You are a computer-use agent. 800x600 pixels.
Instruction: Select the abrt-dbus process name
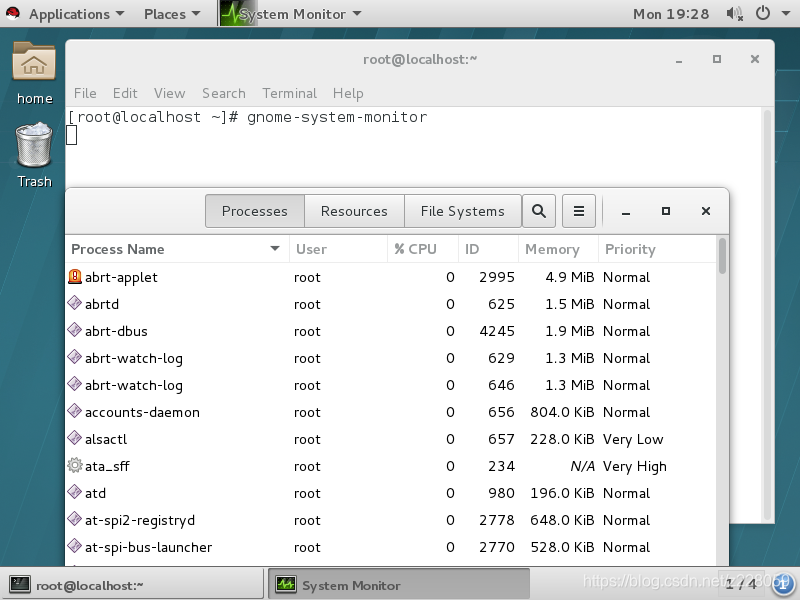pyautogui.click(x=116, y=331)
